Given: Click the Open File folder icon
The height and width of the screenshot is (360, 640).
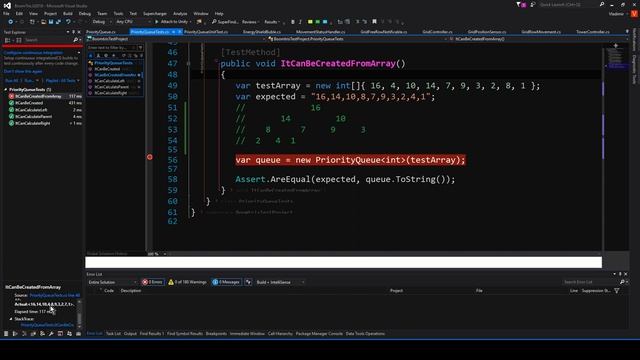Looking at the screenshot, I should click(43, 22).
